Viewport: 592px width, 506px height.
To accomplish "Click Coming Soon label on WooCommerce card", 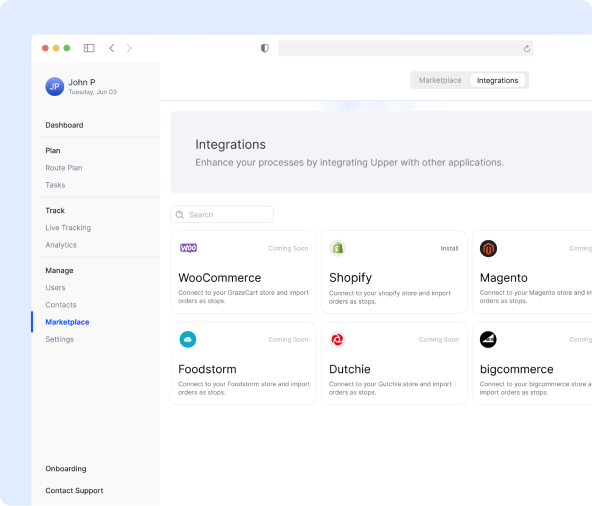I will coord(288,248).
